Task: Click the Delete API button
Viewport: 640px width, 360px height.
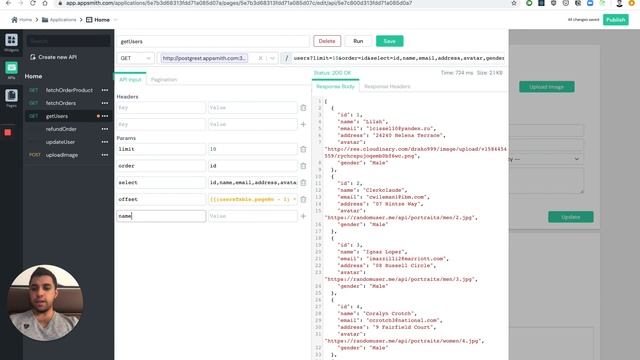Action: pos(327,41)
